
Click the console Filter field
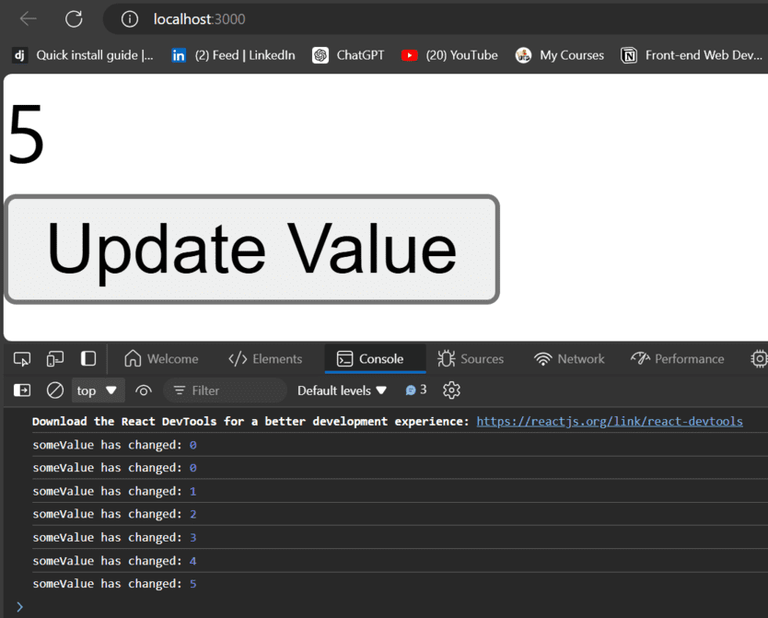(x=225, y=390)
